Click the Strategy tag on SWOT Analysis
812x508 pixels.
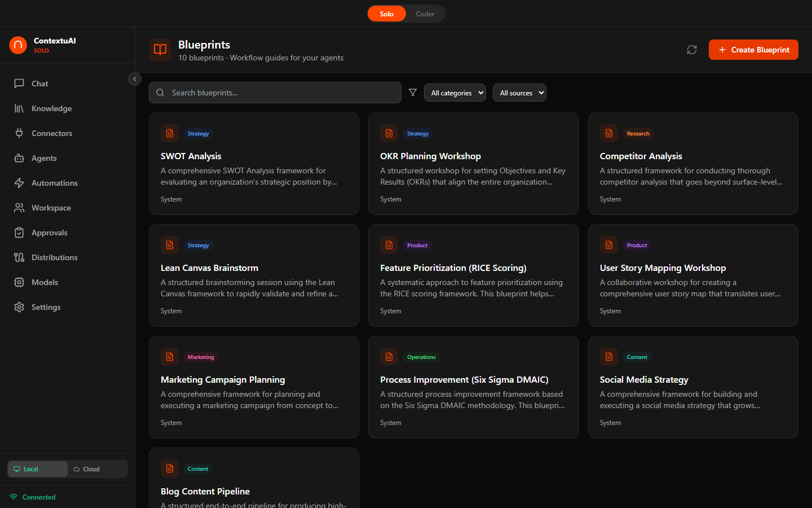tap(198, 134)
